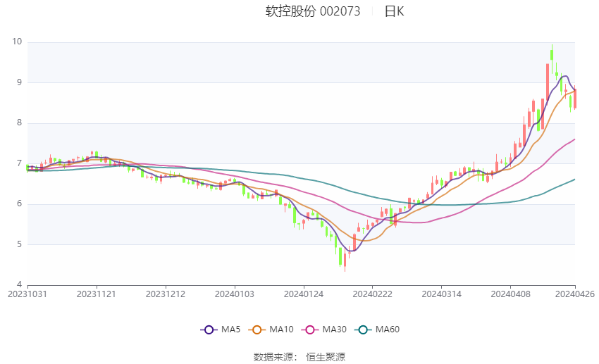The image size is (599, 364).
Task: Click the data source text 恒生聚源
Action: pos(326,357)
